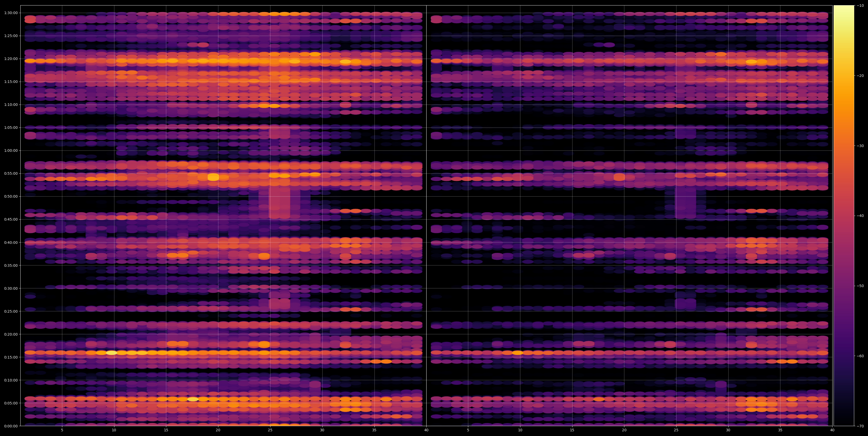Click x-axis label 35 under right heatmap
Image resolution: width=868 pixels, height=436 pixels.
780,430
